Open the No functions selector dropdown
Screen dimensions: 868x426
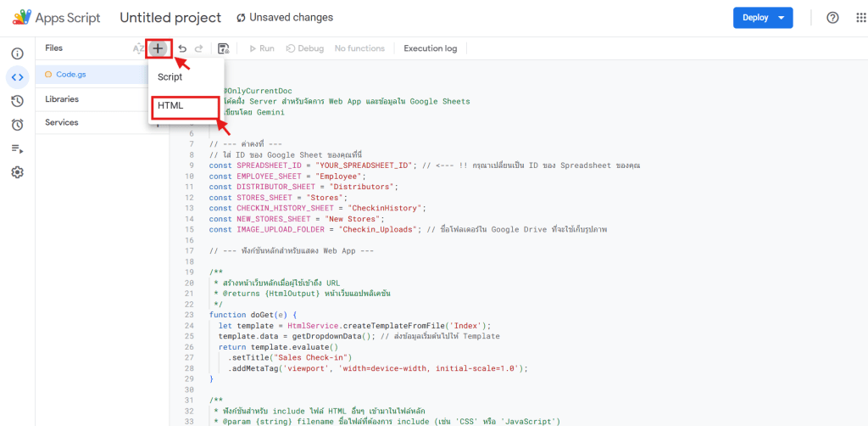click(359, 48)
